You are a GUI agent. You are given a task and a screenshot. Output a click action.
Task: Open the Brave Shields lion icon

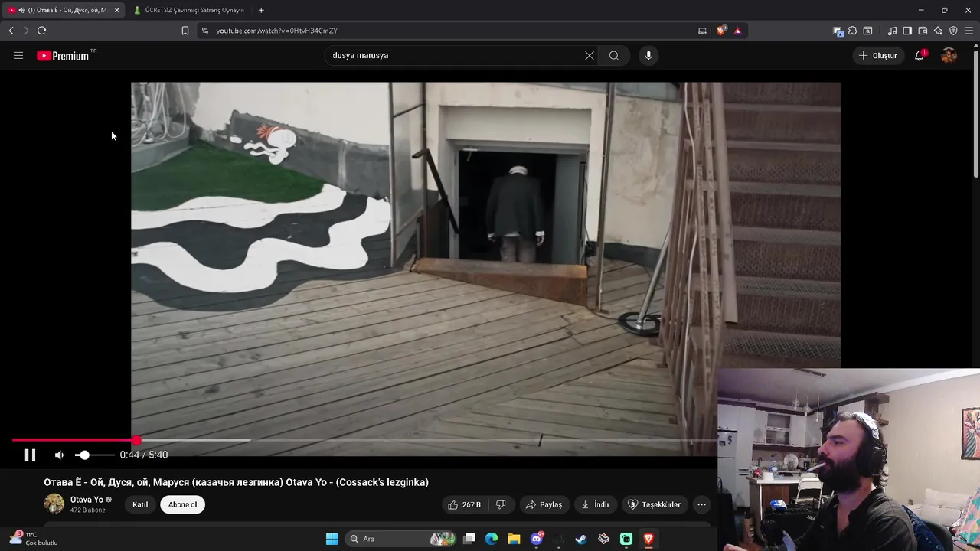pyautogui.click(x=721, y=31)
